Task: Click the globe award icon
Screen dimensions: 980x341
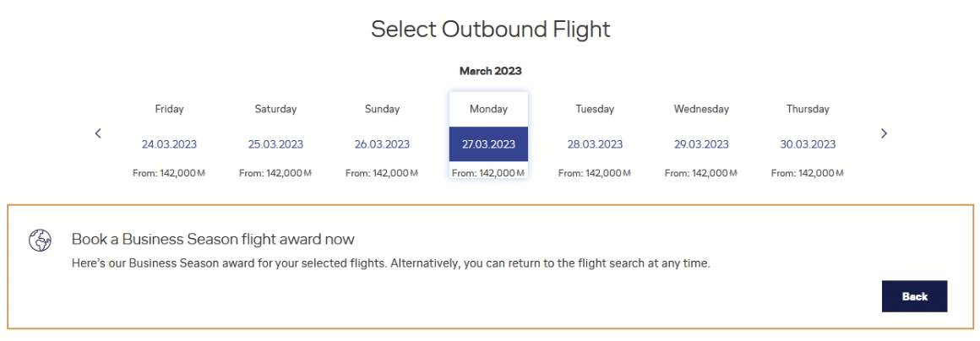Action: tap(40, 241)
